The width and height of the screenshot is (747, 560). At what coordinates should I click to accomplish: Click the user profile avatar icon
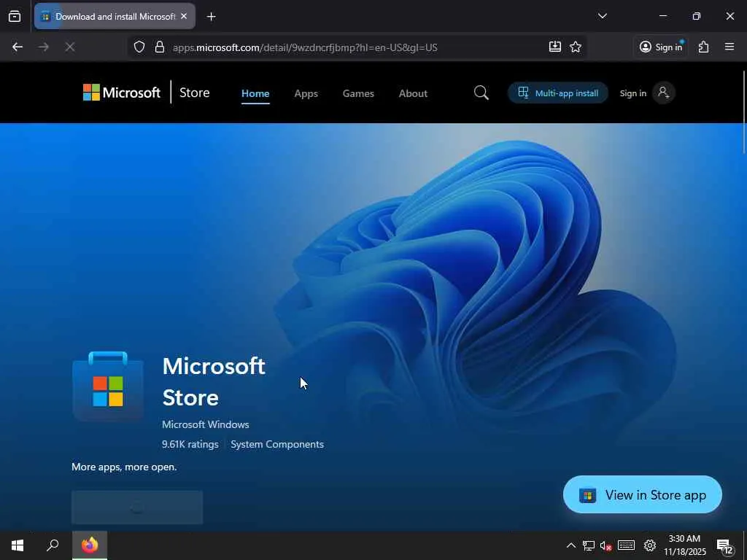click(663, 93)
